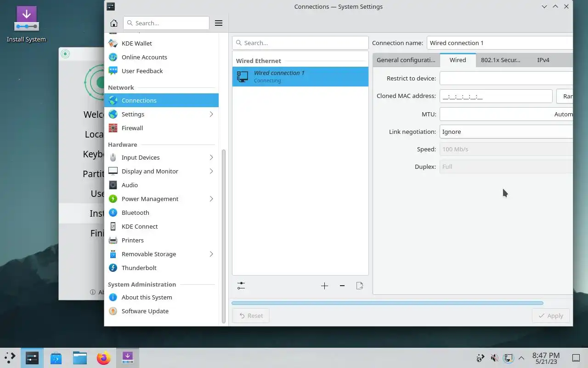Click the horizontal scrollbar below editor
588x368 pixels.
click(x=387, y=303)
